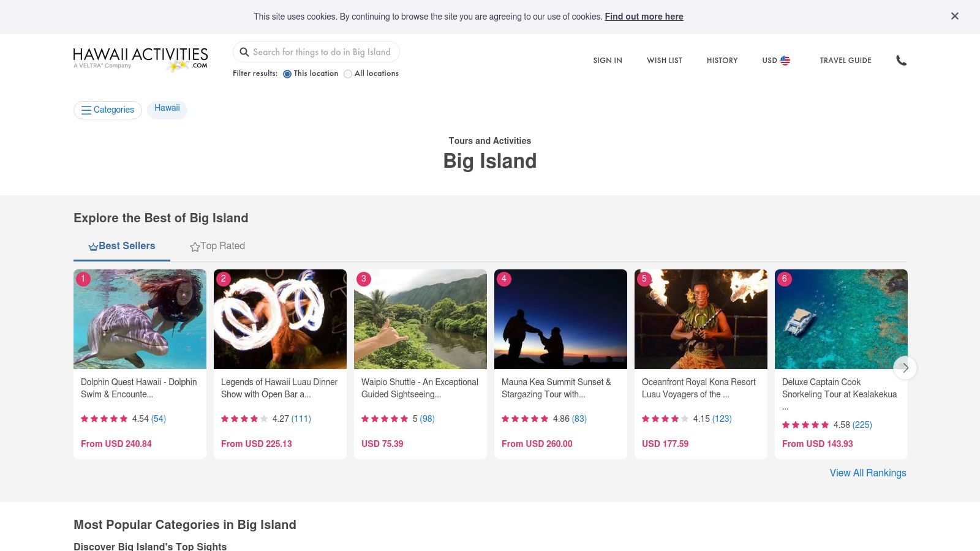Image resolution: width=980 pixels, height=551 pixels.
Task: Open the Mauna Kea Summit Sunset thumbnail
Action: click(x=560, y=319)
